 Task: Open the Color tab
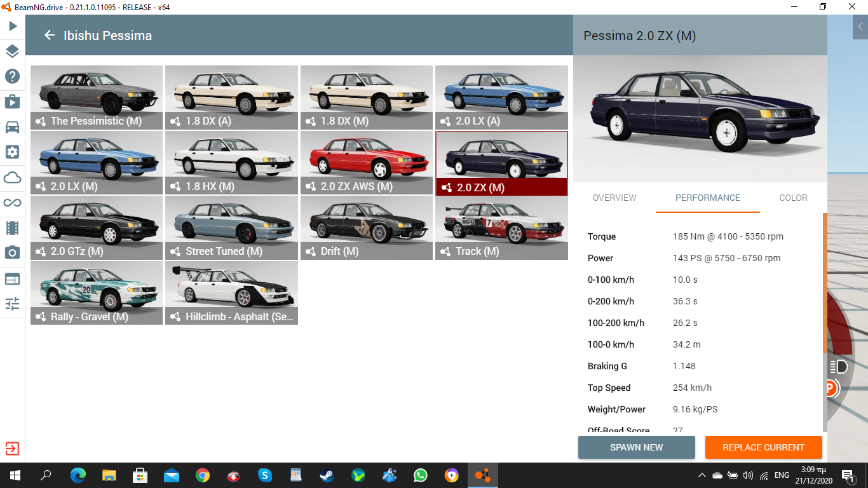click(x=793, y=198)
